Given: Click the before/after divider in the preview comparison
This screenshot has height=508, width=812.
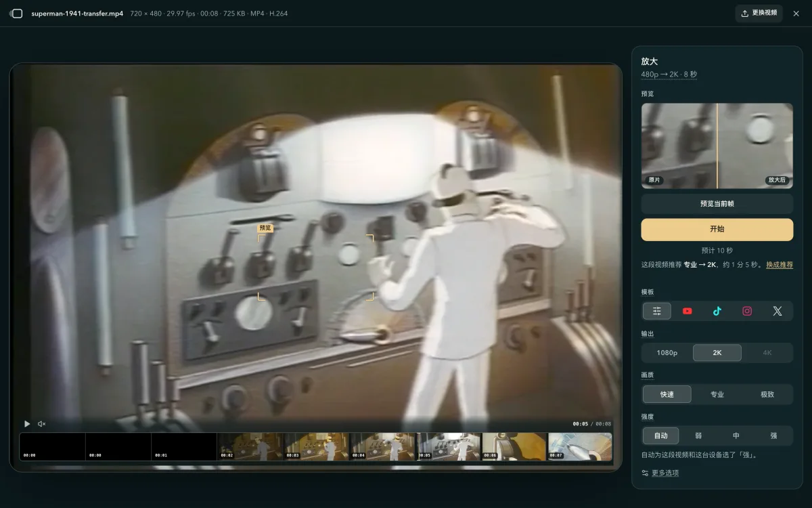Looking at the screenshot, I should pos(717,146).
